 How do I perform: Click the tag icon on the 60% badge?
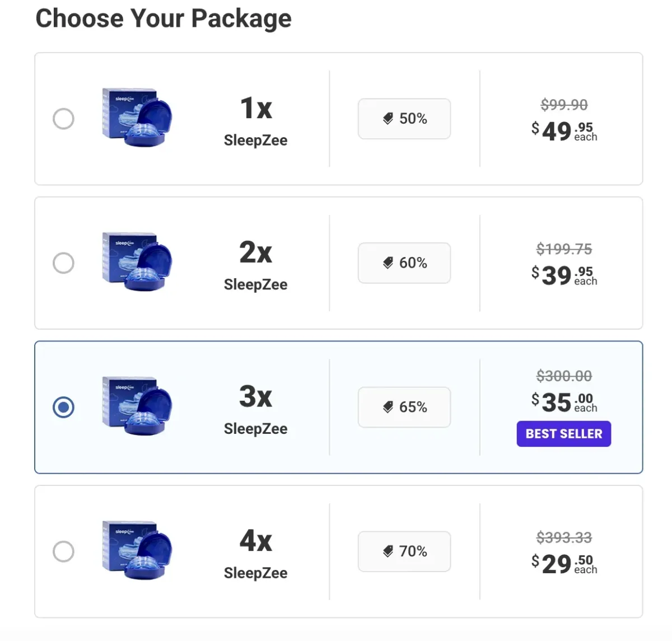point(389,263)
